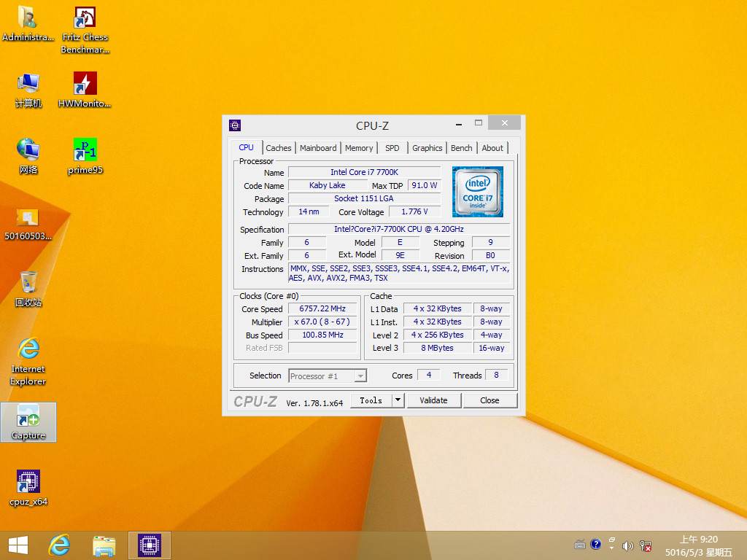Click the Intel Core i7 7700K name field

tap(365, 172)
